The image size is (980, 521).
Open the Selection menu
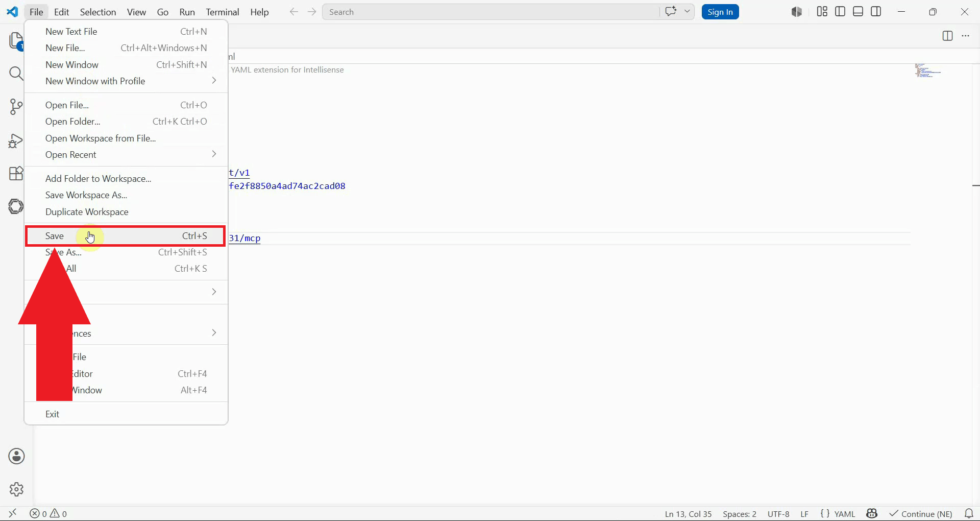[x=98, y=12]
